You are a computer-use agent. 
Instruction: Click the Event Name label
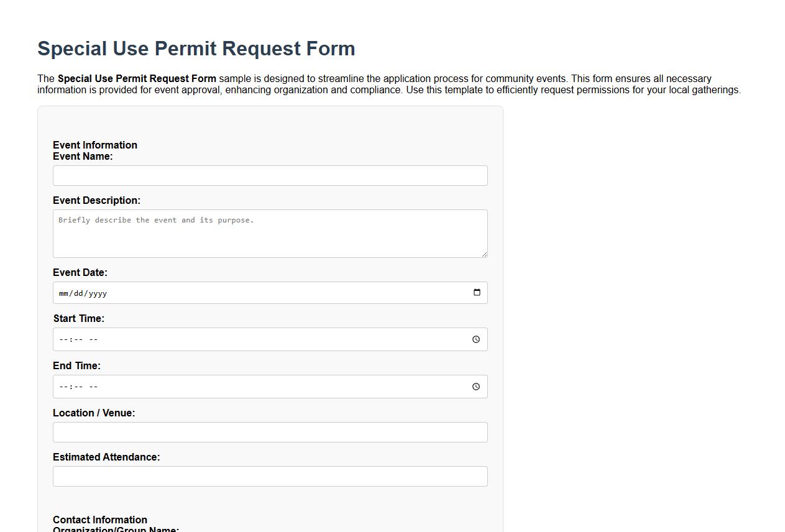[83, 156]
